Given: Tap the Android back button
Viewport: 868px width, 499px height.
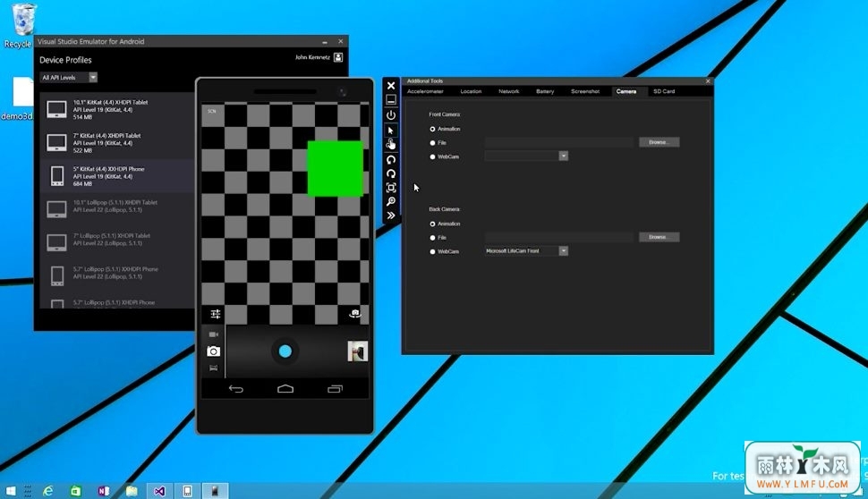Looking at the screenshot, I should [236, 389].
